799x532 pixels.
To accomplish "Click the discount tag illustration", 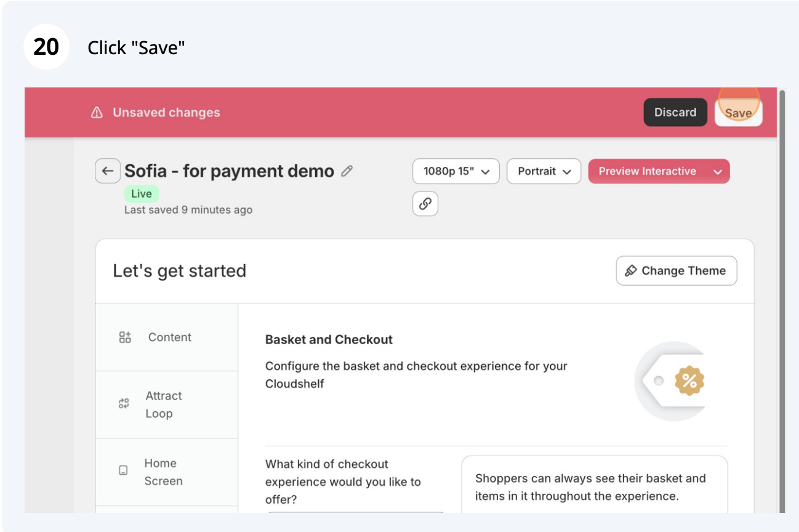I will (x=670, y=382).
